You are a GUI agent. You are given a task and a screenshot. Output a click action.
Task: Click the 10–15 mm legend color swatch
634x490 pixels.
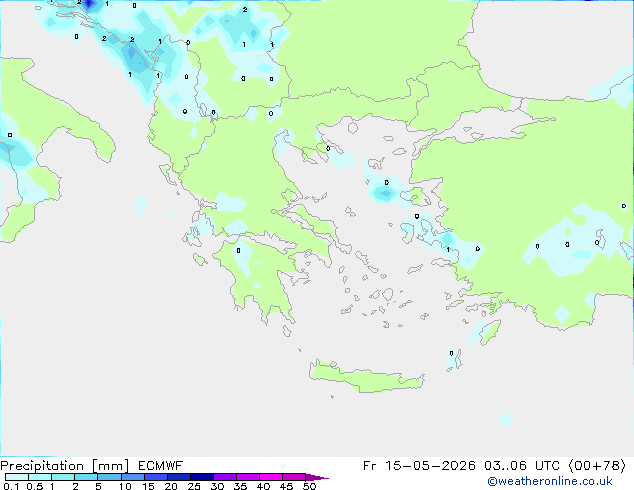pos(132,477)
